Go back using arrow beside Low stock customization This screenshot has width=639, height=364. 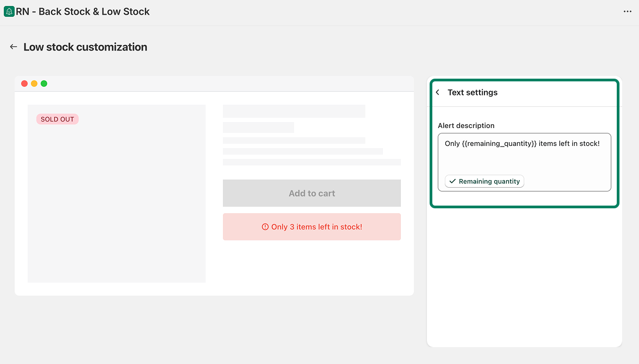(x=14, y=47)
